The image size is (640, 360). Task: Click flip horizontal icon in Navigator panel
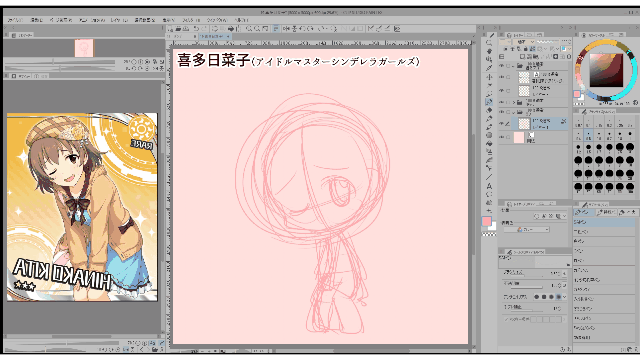tap(155, 69)
